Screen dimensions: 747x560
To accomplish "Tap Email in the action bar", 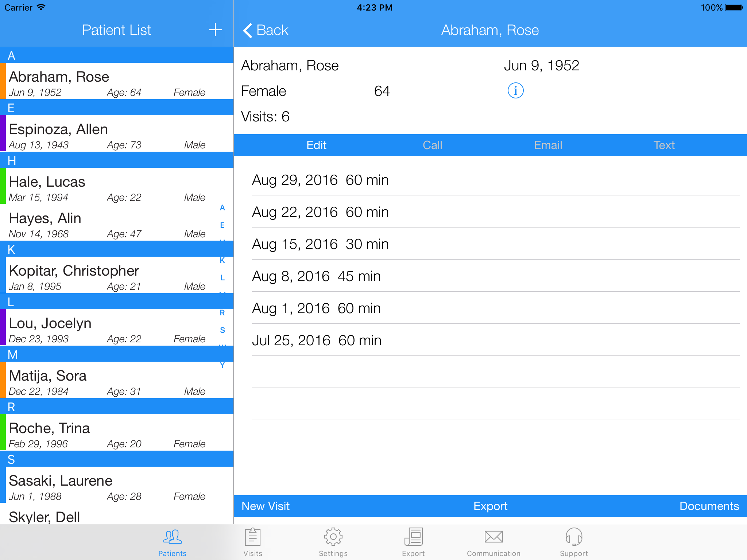I will click(x=548, y=145).
